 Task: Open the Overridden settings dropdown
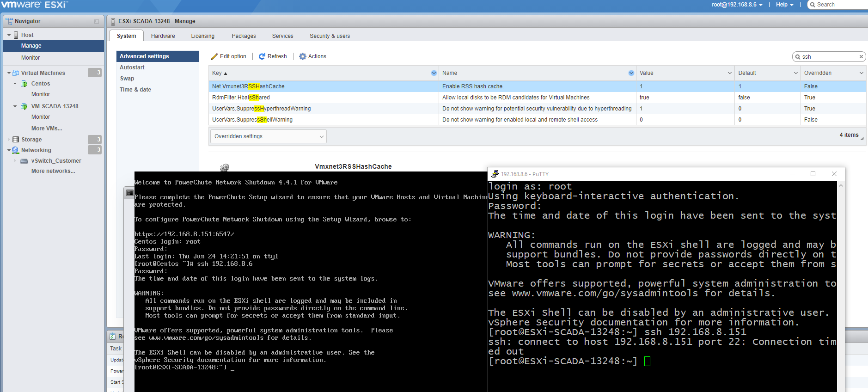(x=268, y=136)
